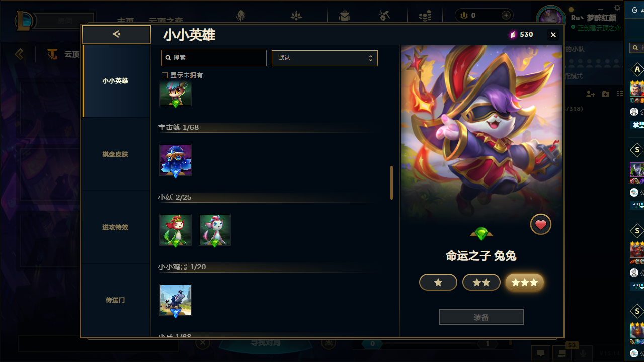This screenshot has height=362, width=644.
Task: Open the 默认 sort dropdown
Action: (325, 58)
